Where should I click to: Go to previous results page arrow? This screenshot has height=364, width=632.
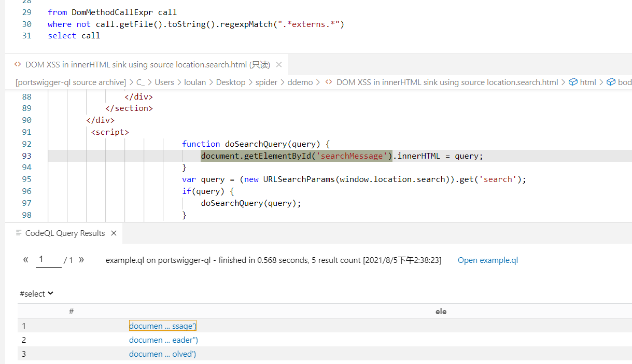pyautogui.click(x=26, y=260)
